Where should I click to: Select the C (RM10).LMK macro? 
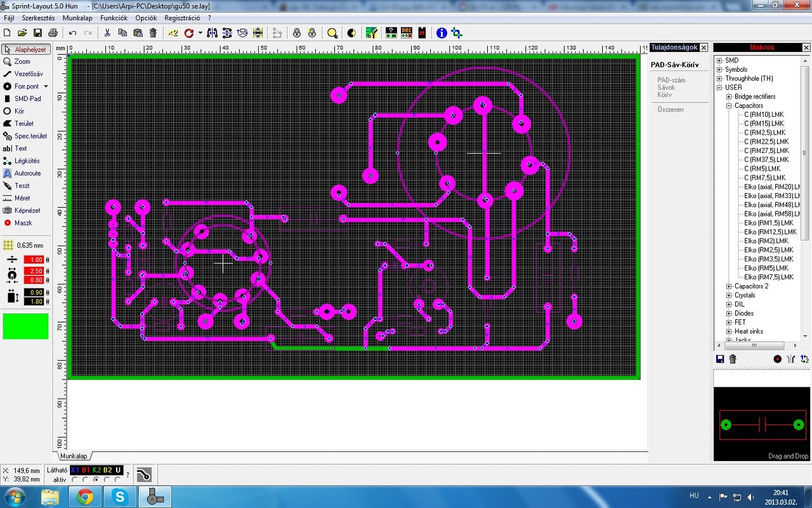(x=764, y=115)
